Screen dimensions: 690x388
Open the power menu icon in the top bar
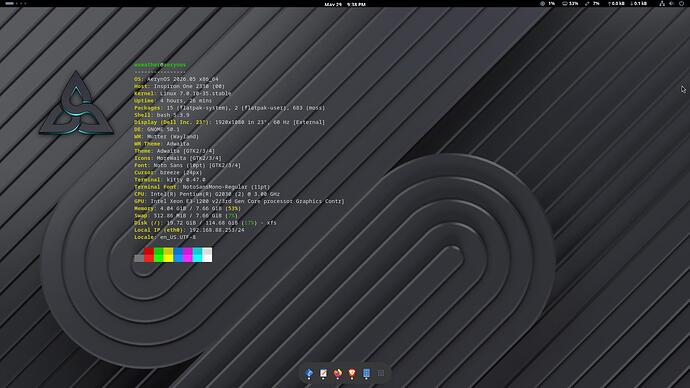click(681, 4)
